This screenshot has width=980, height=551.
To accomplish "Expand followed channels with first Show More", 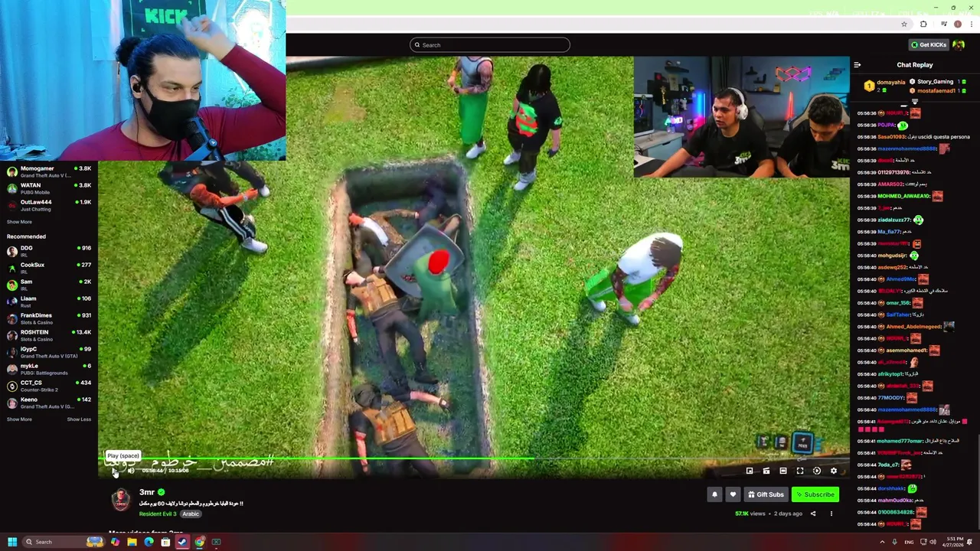I will [19, 222].
